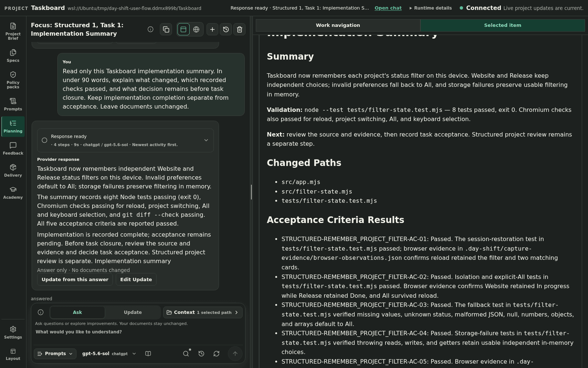Open the Feedback section
This screenshot has width=588, height=368.
pyautogui.click(x=13, y=148)
